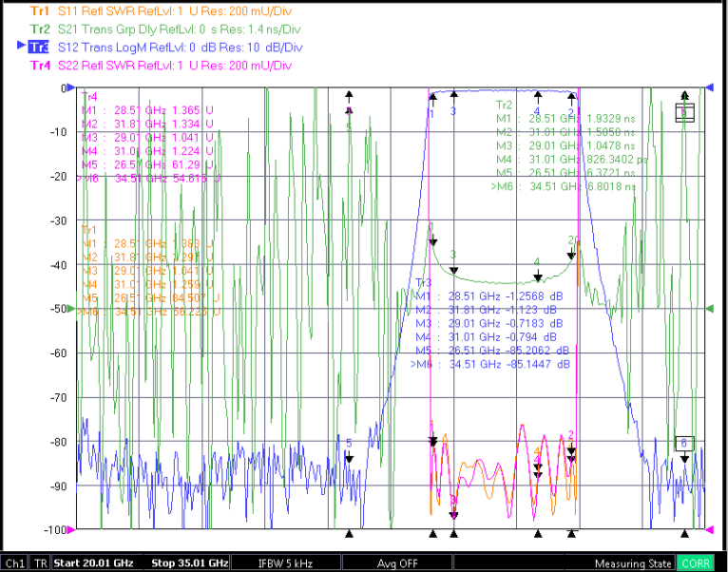Click Tr2 readout M3 29.01 GHz 1.0478 ns
This screenshot has width=728, height=572.
[x=565, y=145]
